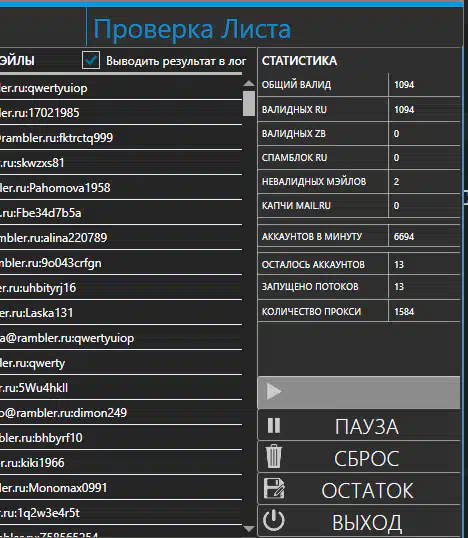Select the КОЛИЧЕСТВО ПРОКСИ statistics row
The height and width of the screenshot is (538, 468).
click(x=359, y=311)
